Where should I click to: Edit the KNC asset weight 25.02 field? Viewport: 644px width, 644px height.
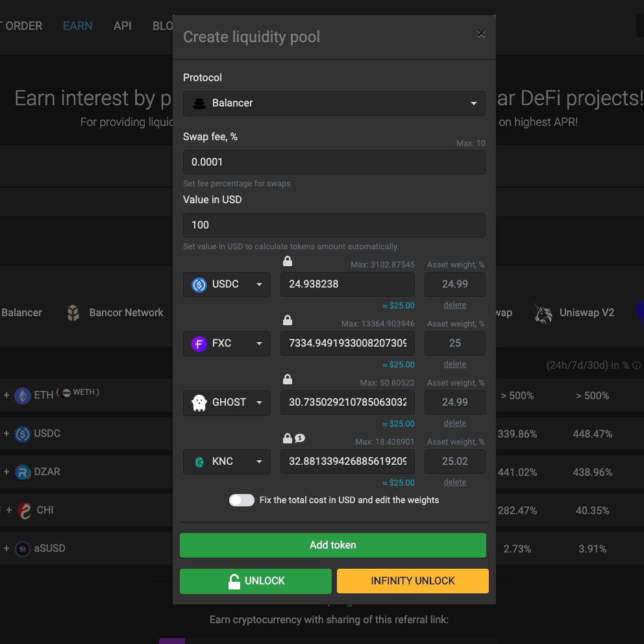coord(454,462)
